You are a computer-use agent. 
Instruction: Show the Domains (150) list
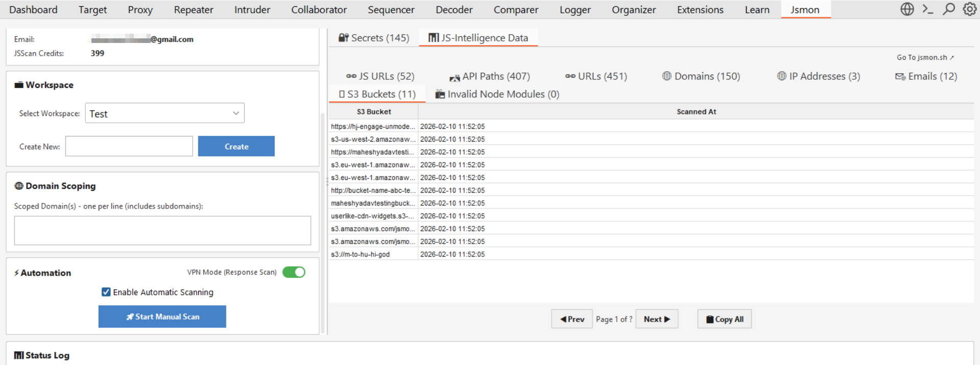click(x=701, y=76)
